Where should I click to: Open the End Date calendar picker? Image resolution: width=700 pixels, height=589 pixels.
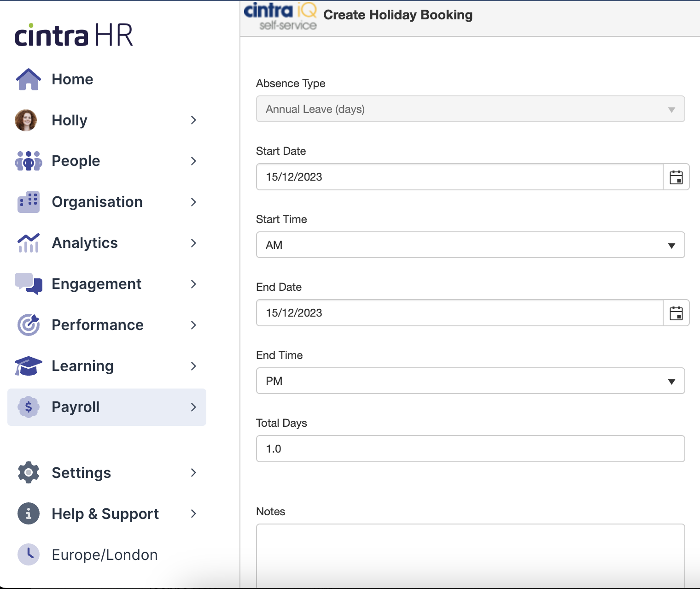(676, 313)
